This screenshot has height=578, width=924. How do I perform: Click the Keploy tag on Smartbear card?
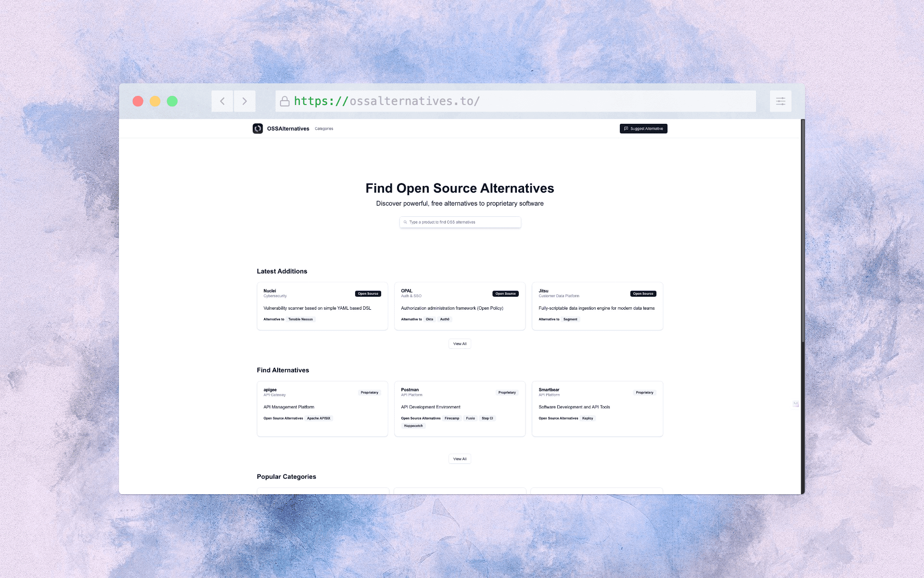588,419
